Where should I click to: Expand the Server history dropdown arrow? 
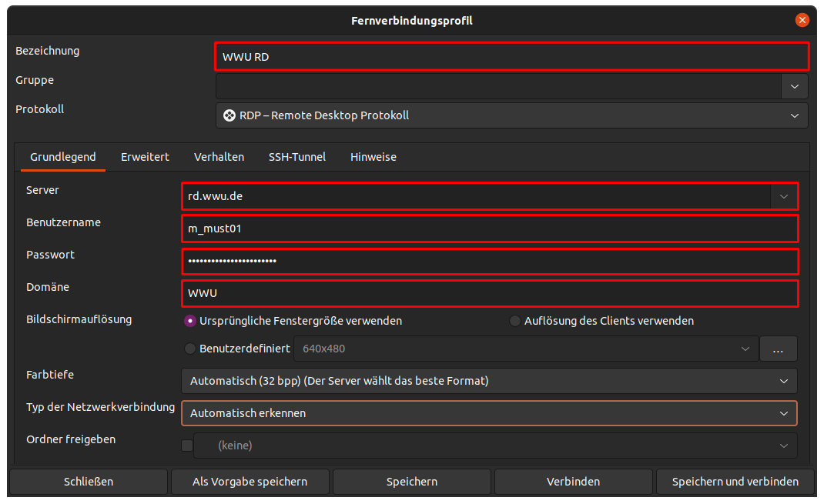coord(784,196)
